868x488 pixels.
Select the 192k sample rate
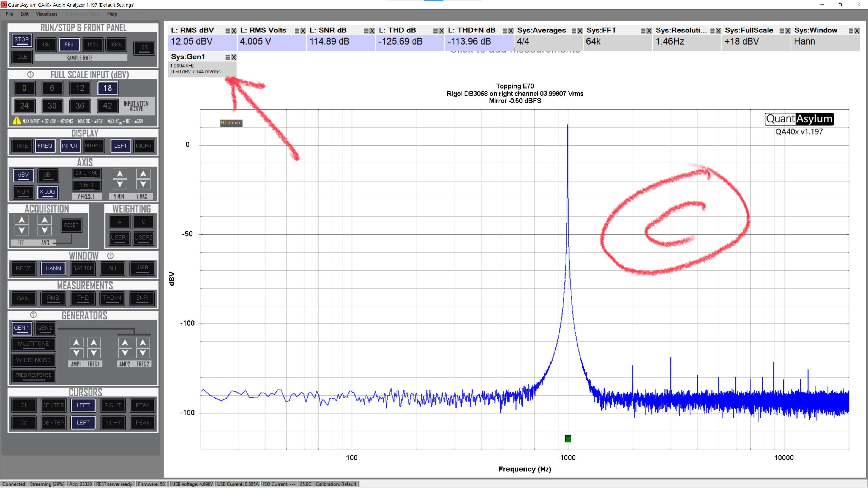pos(92,45)
